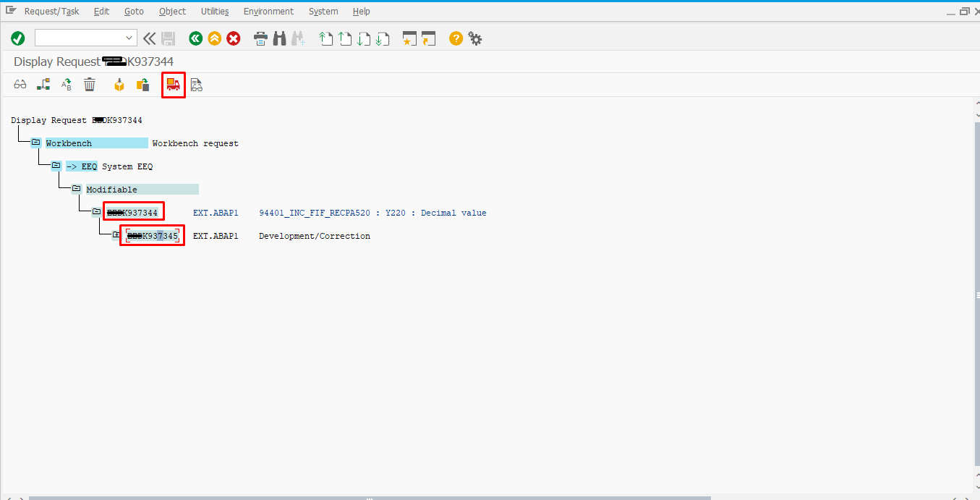Click EXT.ABAP1 owner in K937344 row

coord(216,213)
